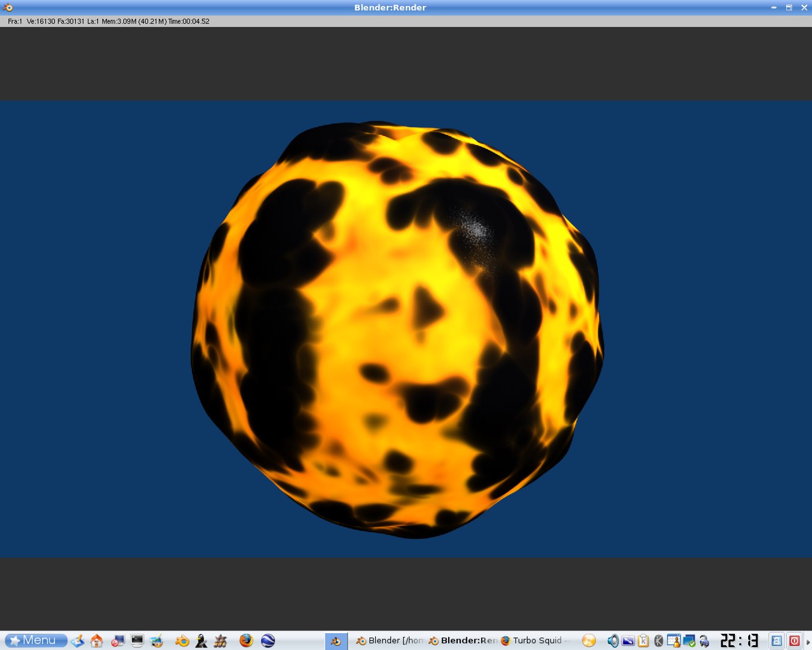Click the monitor with green check tray icon
Image resolution: width=812 pixels, height=650 pixels.
pos(689,641)
